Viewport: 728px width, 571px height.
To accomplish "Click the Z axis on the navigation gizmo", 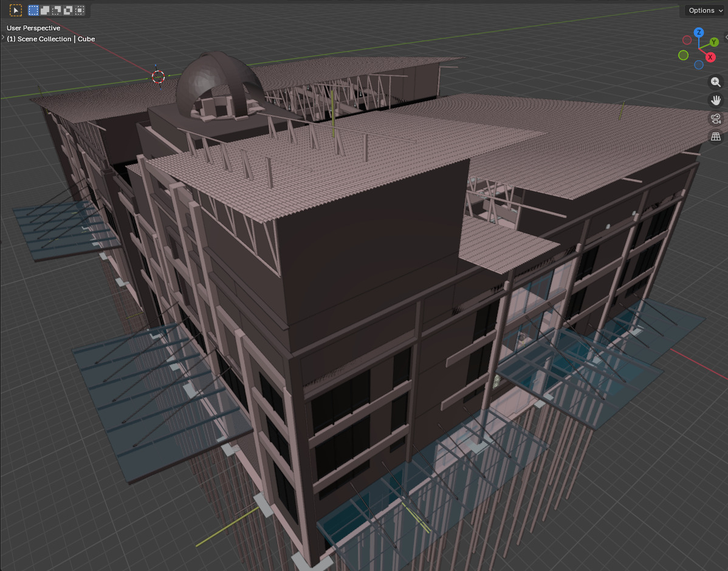I will coord(699,32).
